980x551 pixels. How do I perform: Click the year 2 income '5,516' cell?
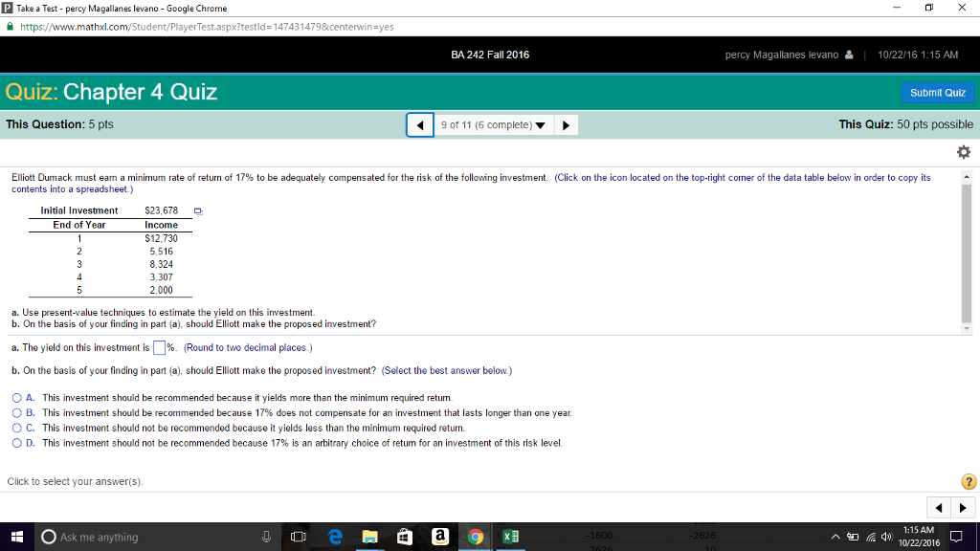click(161, 252)
